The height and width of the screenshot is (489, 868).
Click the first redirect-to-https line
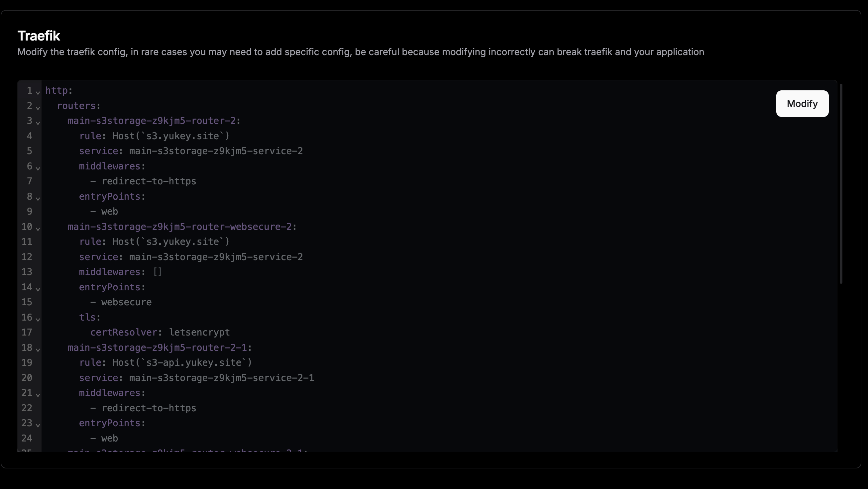point(148,181)
